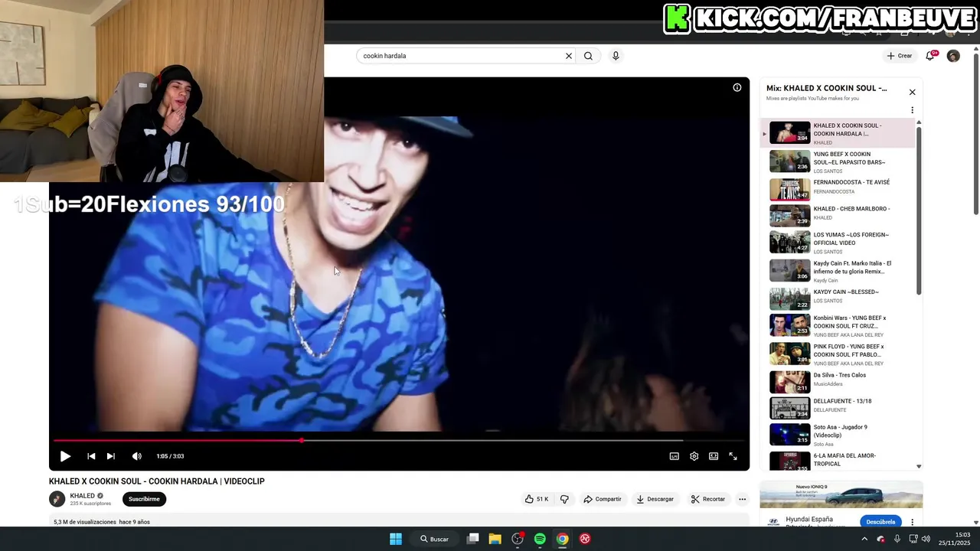Screen dimensions: 980x551
Task: Select KHALED - CHEB MARLBORO in playlist
Action: pyautogui.click(x=838, y=215)
